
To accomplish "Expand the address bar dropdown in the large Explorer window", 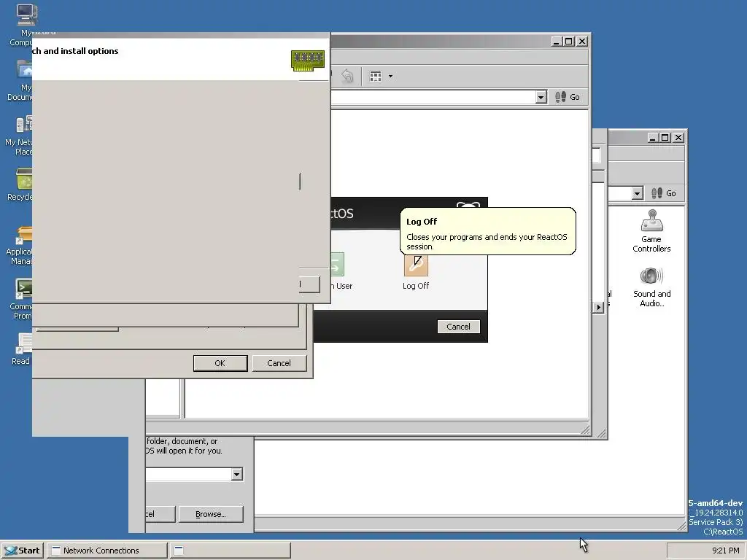I will click(x=541, y=97).
